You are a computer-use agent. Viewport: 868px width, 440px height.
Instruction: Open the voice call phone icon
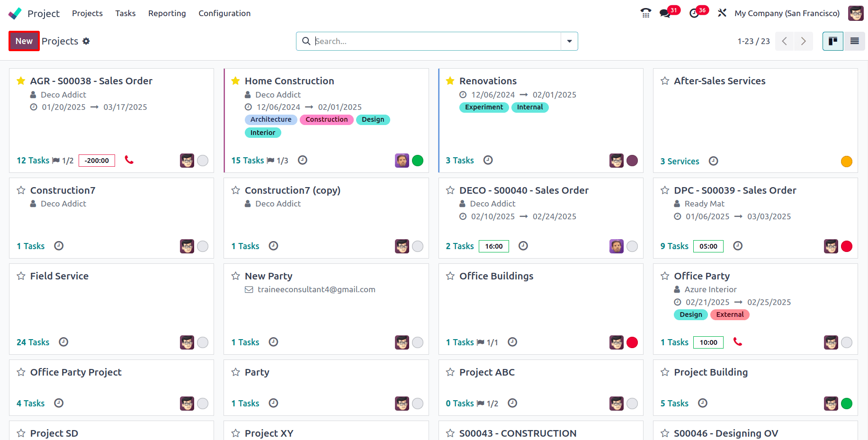(x=645, y=13)
